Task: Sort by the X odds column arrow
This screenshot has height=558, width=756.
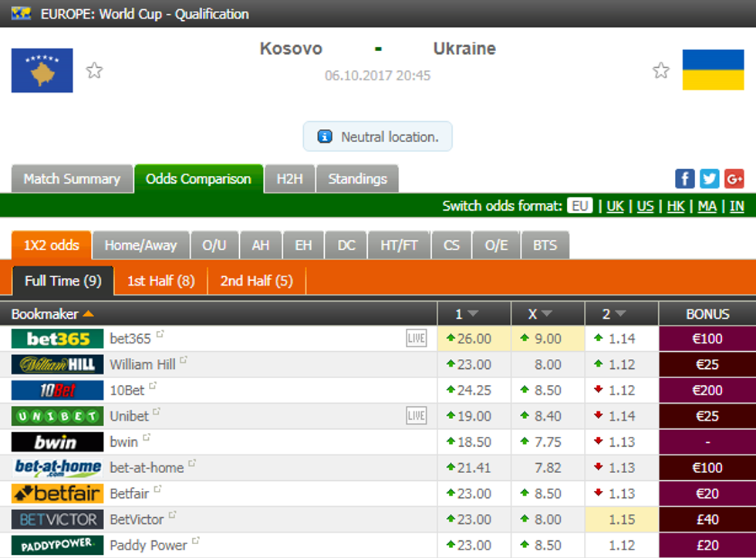Action: tap(547, 314)
